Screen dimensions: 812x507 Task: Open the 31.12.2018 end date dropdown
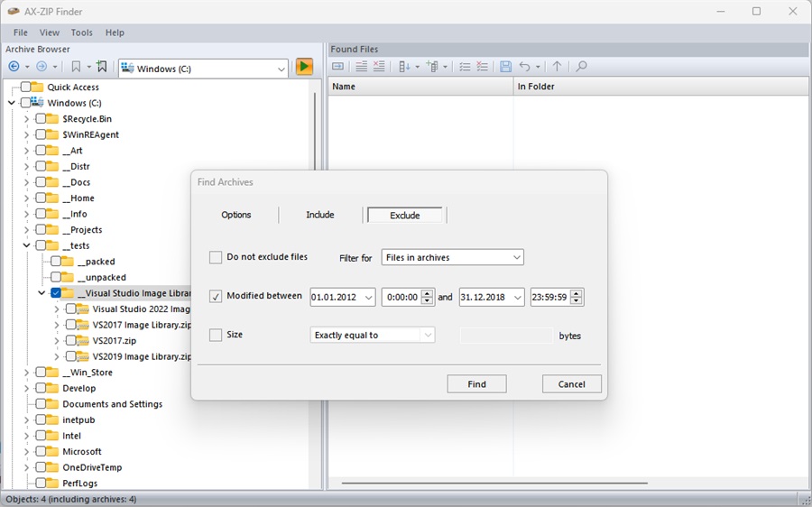point(517,298)
